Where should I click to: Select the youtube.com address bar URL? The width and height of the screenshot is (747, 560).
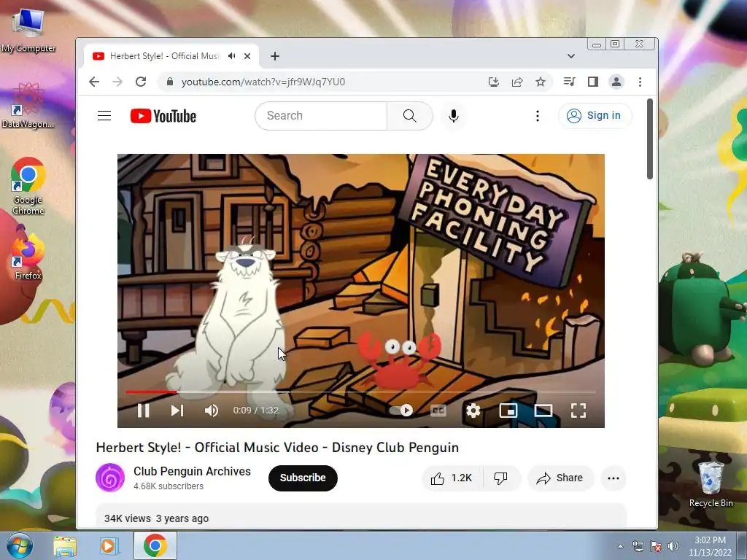coord(263,82)
